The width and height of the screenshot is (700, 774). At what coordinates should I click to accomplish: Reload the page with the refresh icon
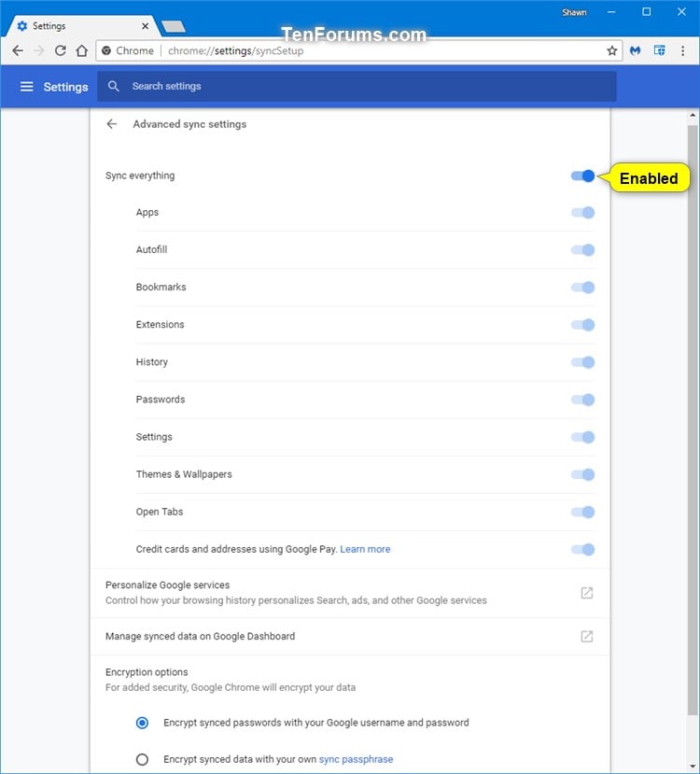[60, 50]
